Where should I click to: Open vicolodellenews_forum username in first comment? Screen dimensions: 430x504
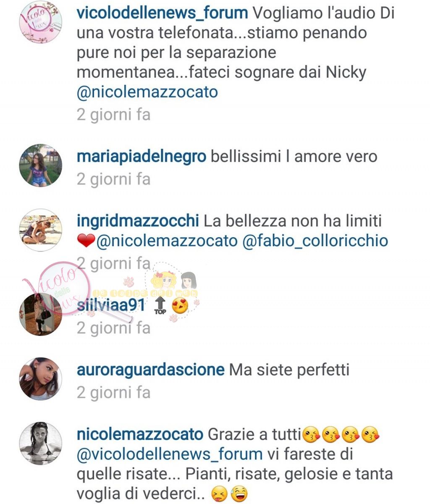point(162,13)
